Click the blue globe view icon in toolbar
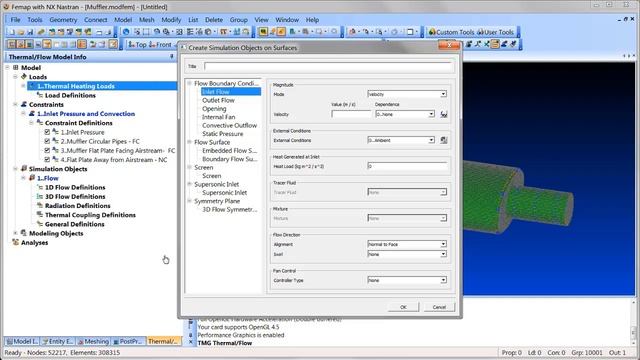 pos(126,32)
